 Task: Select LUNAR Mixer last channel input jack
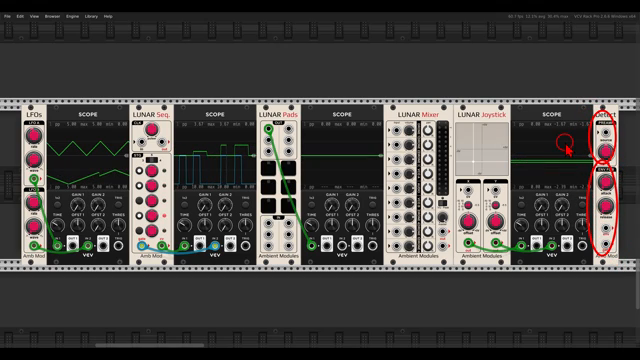point(396,246)
